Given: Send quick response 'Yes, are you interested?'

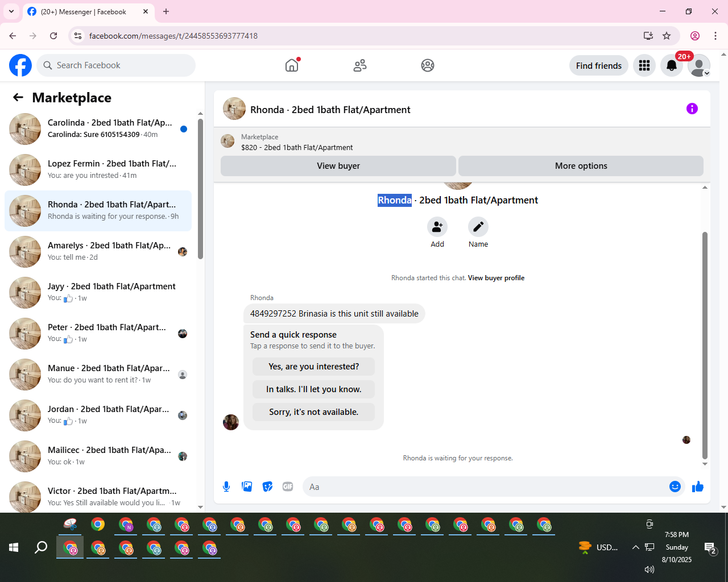Looking at the screenshot, I should click(313, 367).
